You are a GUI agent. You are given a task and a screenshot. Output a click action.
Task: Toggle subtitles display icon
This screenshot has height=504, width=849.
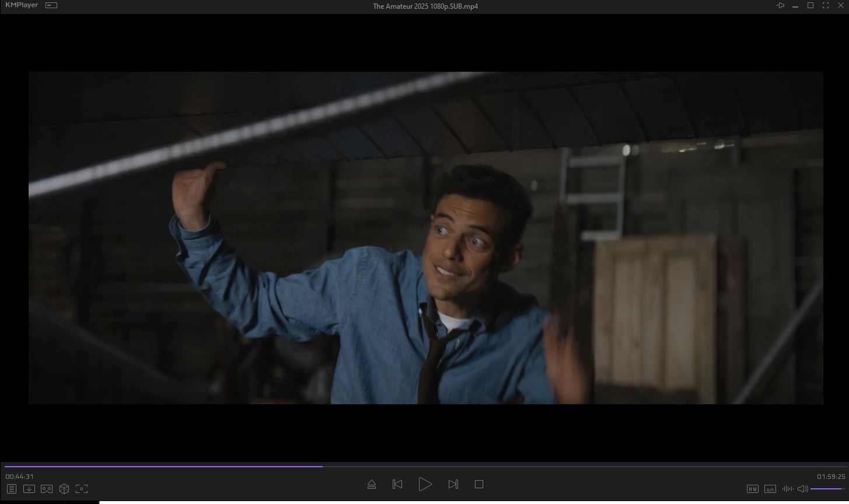tap(770, 489)
